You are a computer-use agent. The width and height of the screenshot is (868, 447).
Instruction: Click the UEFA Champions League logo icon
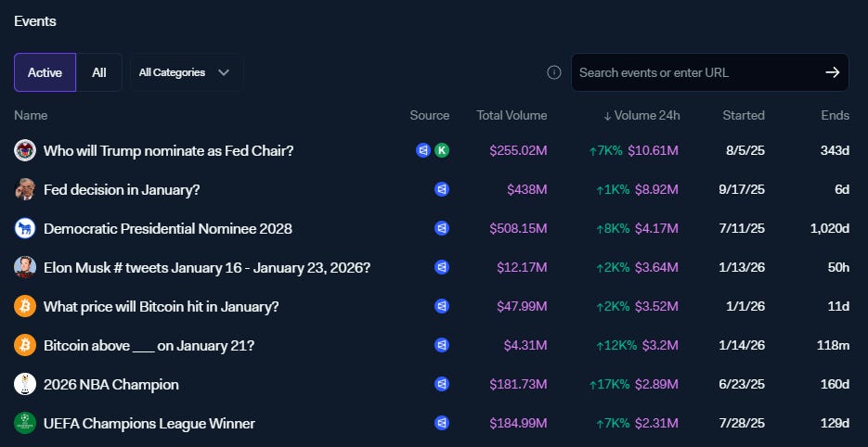(x=25, y=423)
